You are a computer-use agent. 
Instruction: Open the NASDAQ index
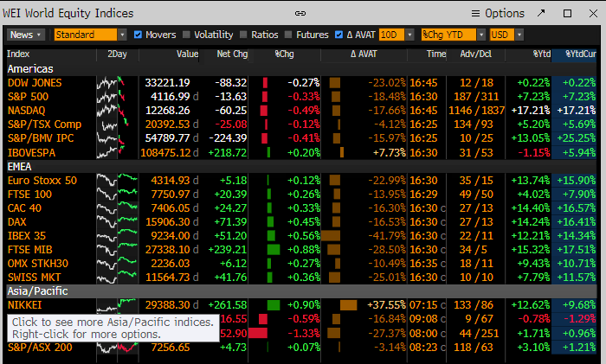tap(26, 111)
